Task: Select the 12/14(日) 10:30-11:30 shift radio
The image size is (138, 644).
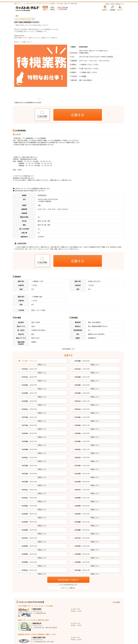Action: (x=72, y=377)
